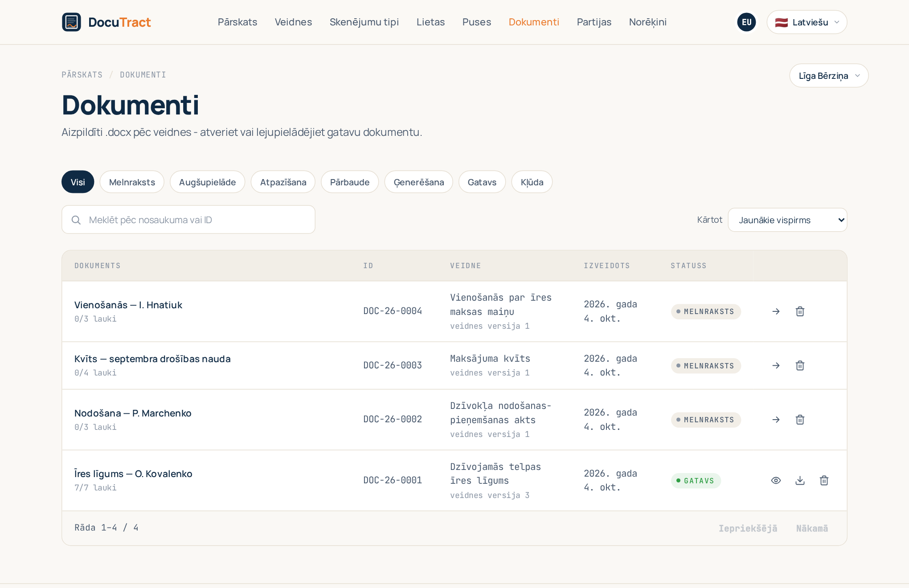The image size is (909, 588).
Task: Open the Veidnes navigation item
Action: click(x=293, y=22)
